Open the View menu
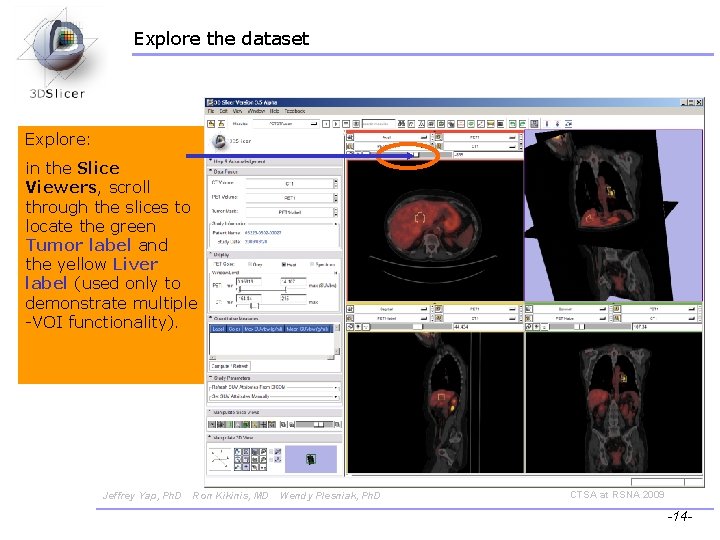This screenshot has width=720, height=540. click(237, 111)
